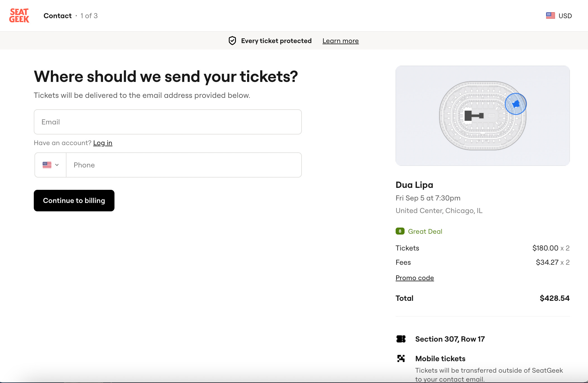Focus the Phone number field

point(183,165)
